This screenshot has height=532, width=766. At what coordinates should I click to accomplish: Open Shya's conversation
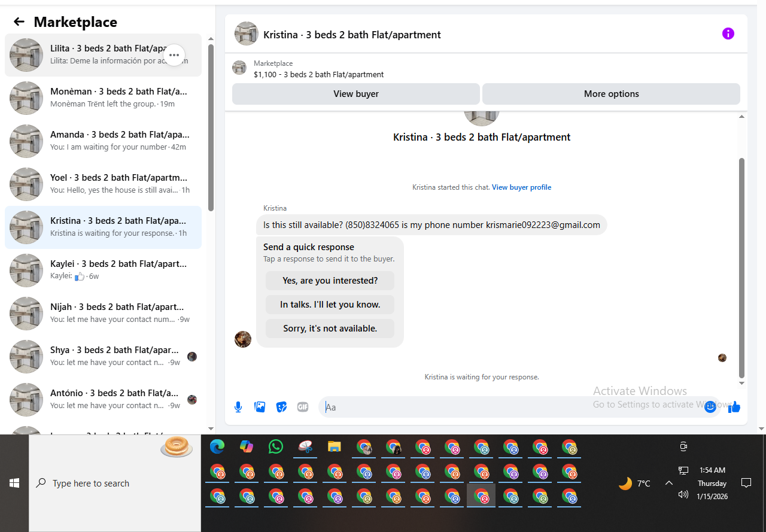[x=103, y=357]
